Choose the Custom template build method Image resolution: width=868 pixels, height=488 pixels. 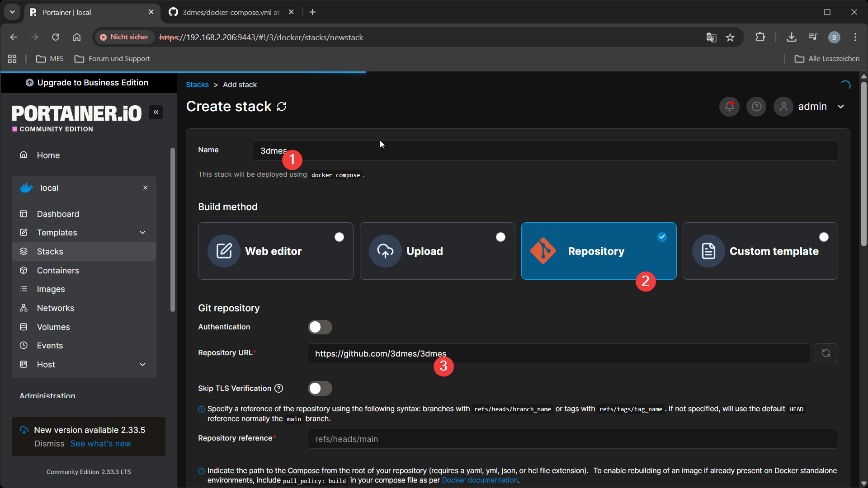pos(760,251)
